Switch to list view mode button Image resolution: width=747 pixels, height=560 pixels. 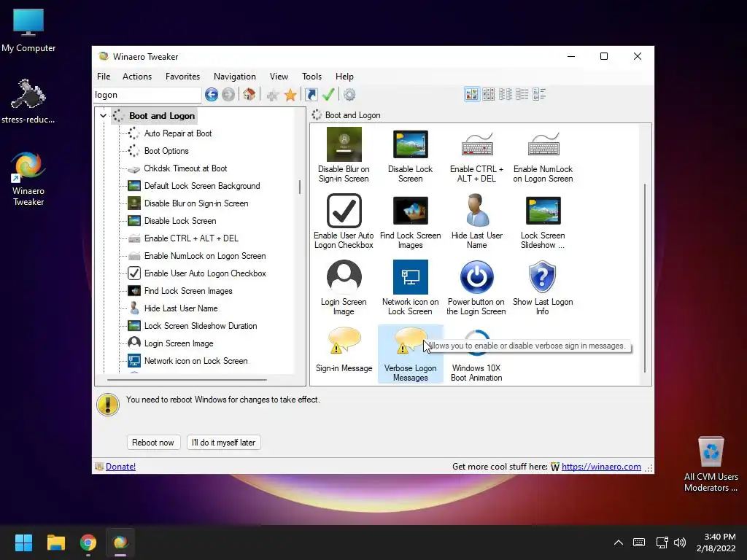(x=506, y=94)
